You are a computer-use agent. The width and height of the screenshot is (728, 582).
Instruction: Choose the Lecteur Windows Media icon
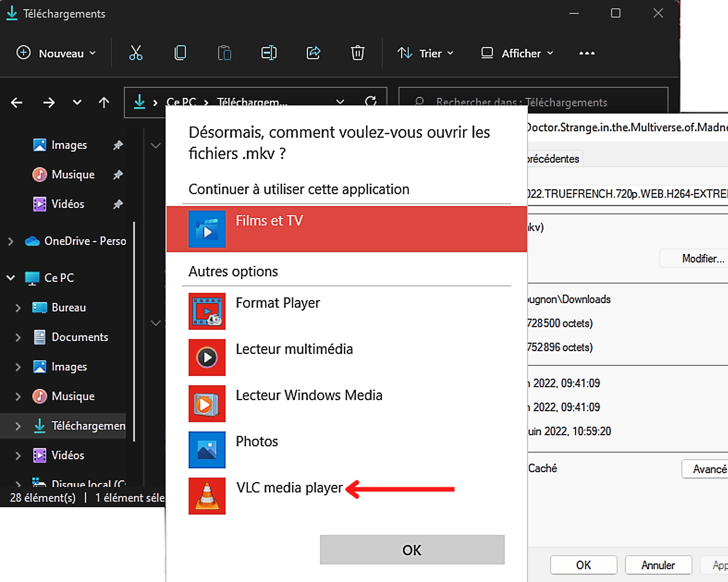207,403
